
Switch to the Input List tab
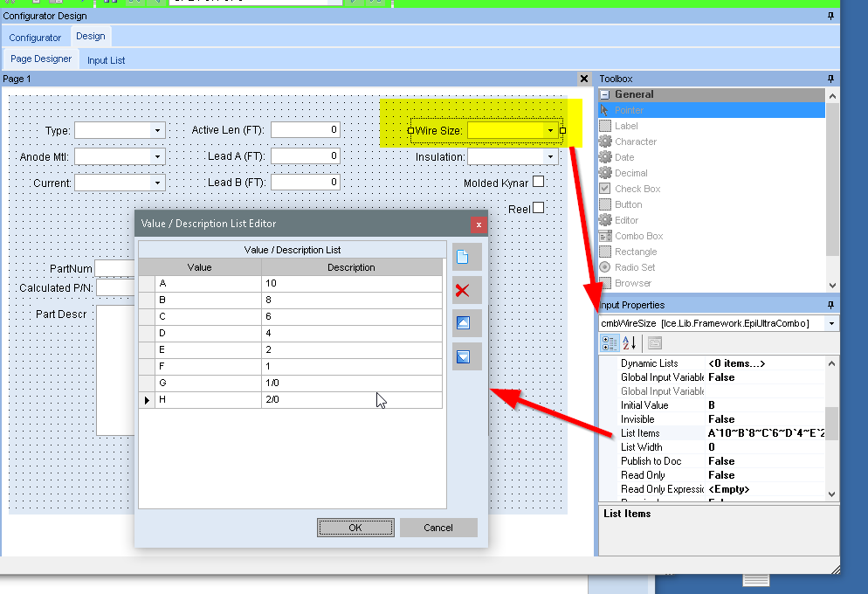(106, 59)
